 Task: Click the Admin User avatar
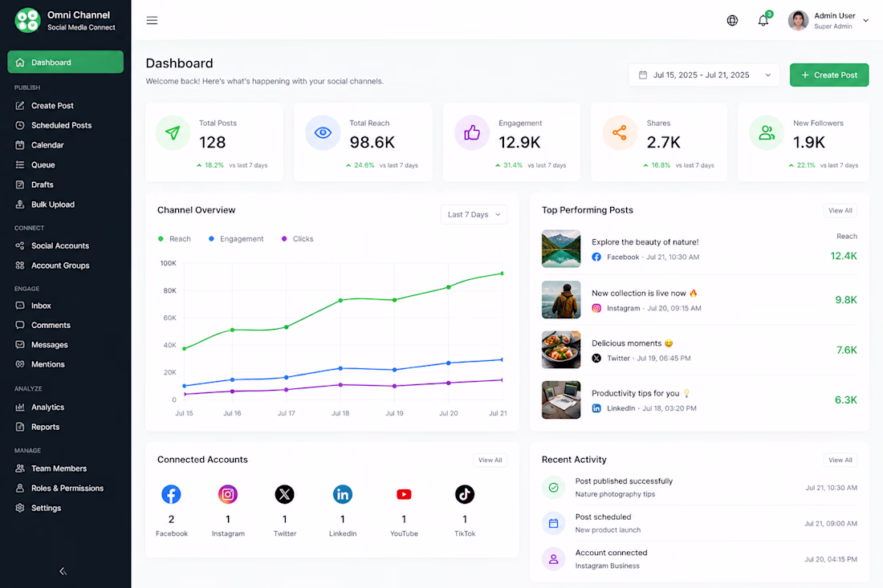798,20
